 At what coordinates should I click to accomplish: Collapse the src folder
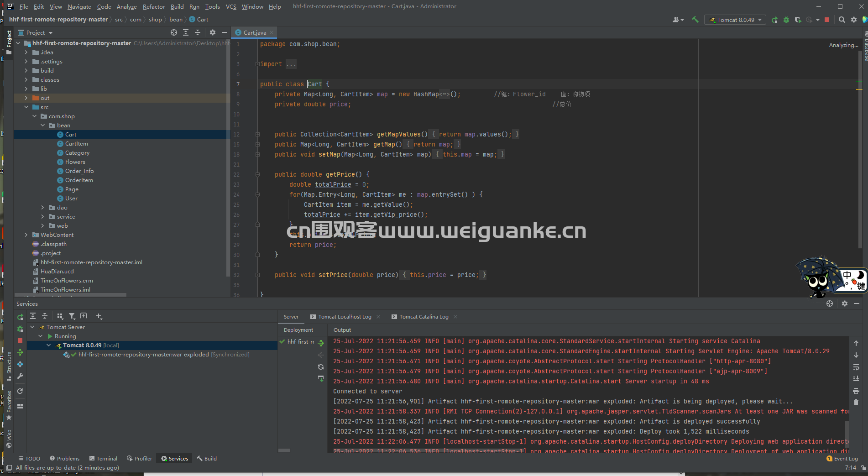[26, 107]
